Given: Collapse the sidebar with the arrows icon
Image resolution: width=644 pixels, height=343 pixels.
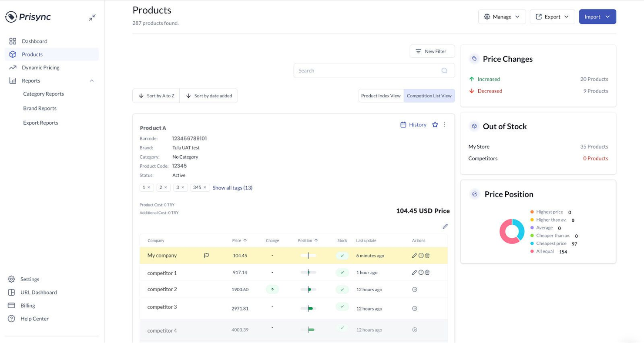Looking at the screenshot, I should (92, 17).
